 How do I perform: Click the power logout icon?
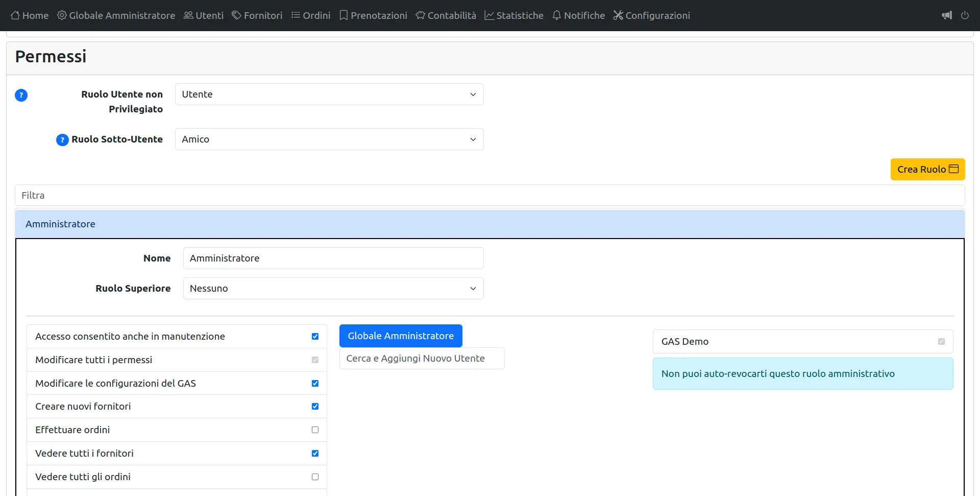click(x=965, y=15)
